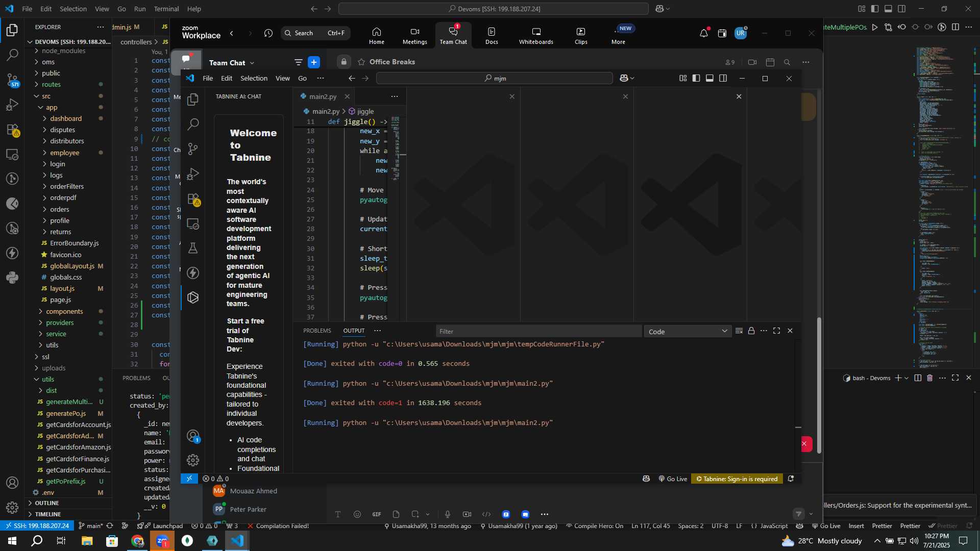Open Help menu in Devoms window
The width and height of the screenshot is (980, 551).
(x=194, y=9)
